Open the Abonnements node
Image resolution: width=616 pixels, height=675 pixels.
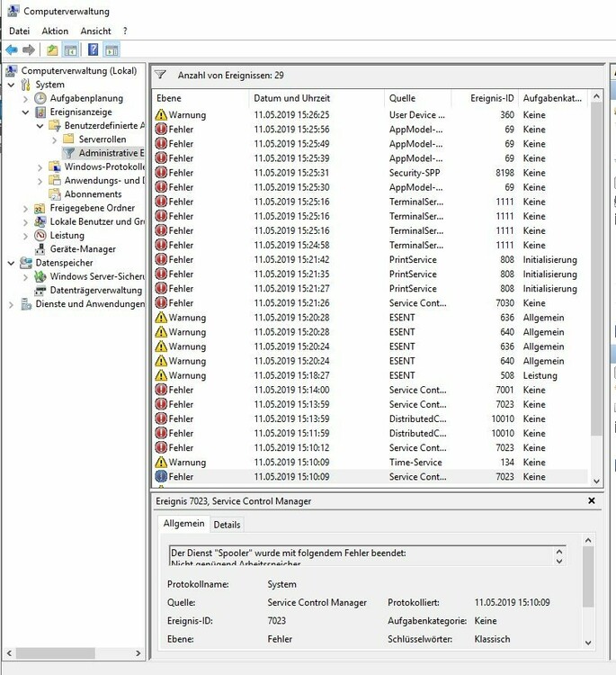click(x=93, y=193)
